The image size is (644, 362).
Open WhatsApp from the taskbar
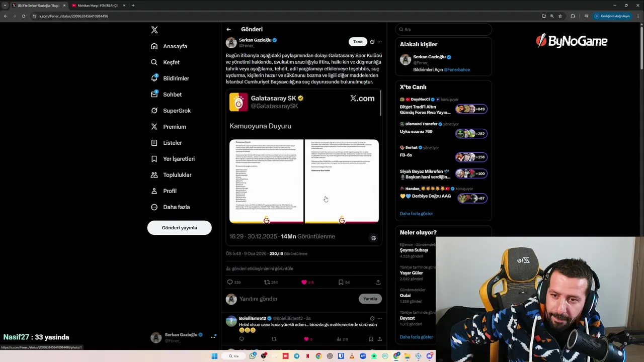(x=253, y=356)
